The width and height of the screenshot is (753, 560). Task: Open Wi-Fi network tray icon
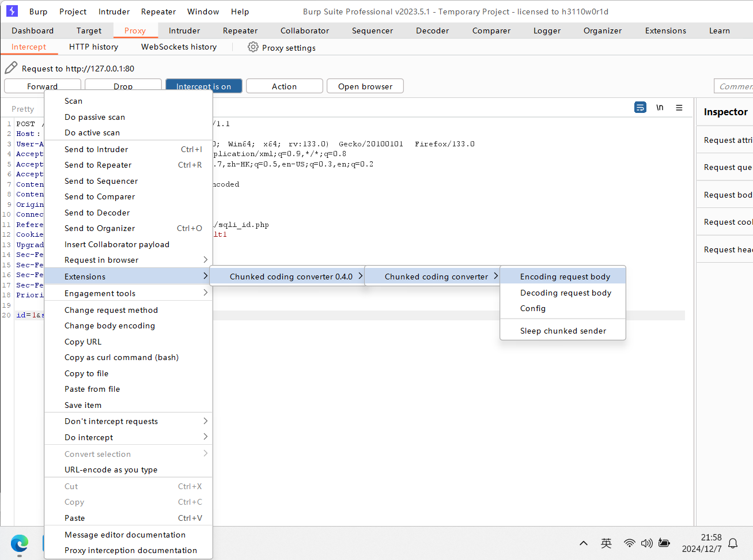[x=630, y=543]
